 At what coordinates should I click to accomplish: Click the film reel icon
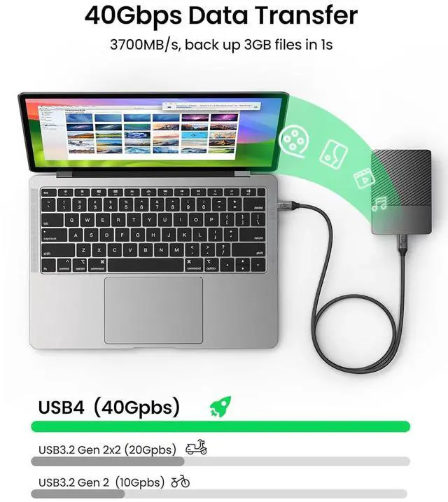point(294,142)
